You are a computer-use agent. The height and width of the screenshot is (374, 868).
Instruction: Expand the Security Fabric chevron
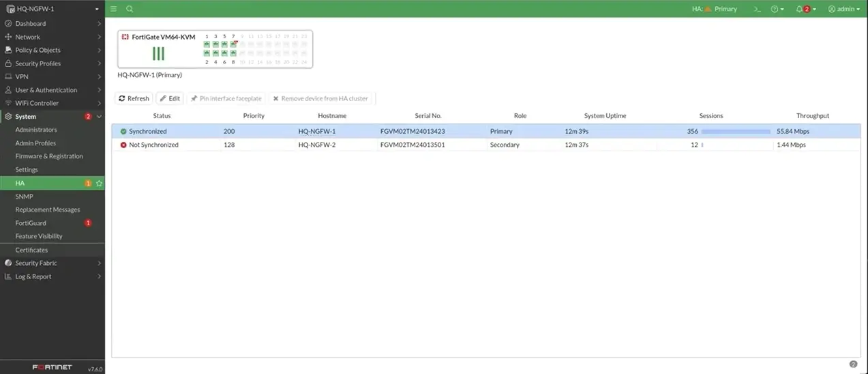pyautogui.click(x=99, y=263)
